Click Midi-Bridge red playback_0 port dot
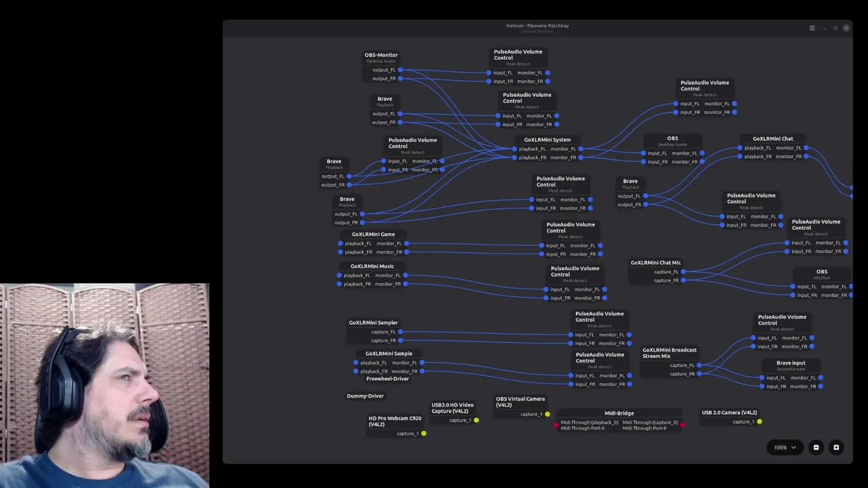868x488 pixels. coord(557,426)
